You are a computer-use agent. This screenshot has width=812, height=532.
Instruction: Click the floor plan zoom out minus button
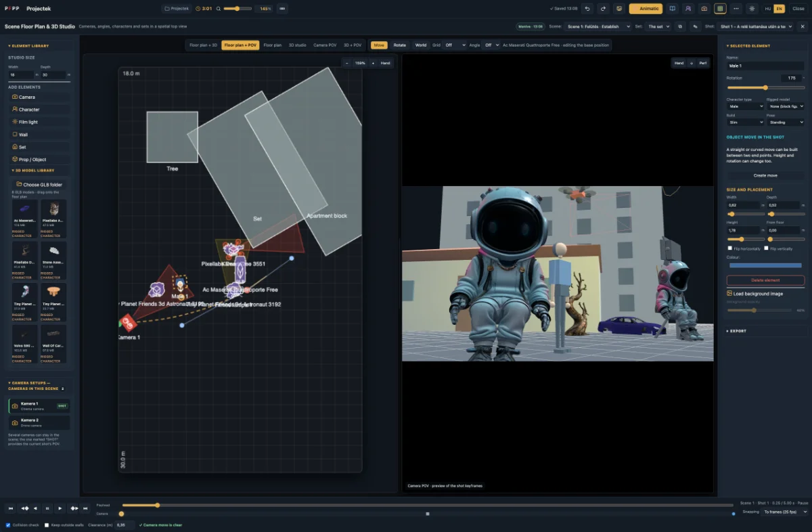(x=346, y=63)
